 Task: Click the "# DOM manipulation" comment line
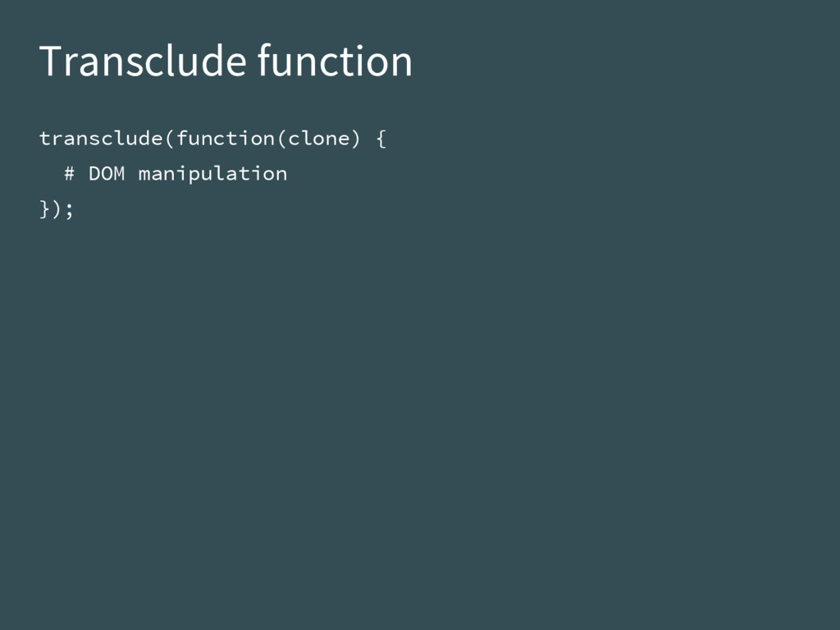(176, 175)
